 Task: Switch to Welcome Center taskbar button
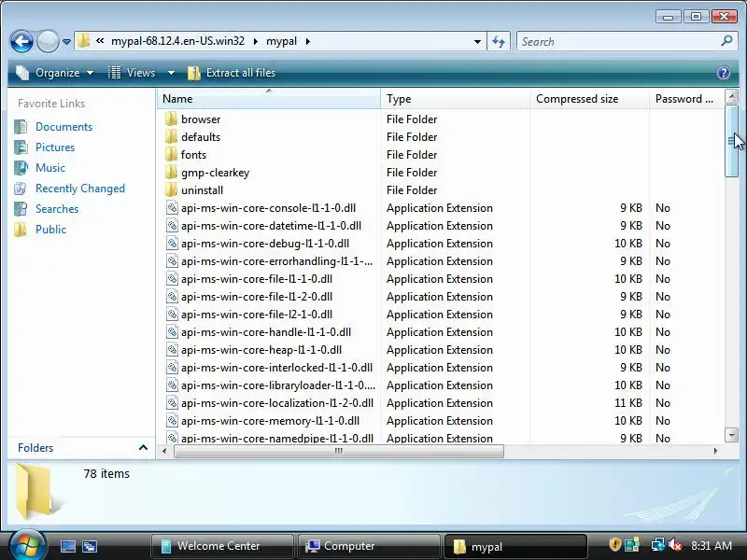[x=222, y=546]
